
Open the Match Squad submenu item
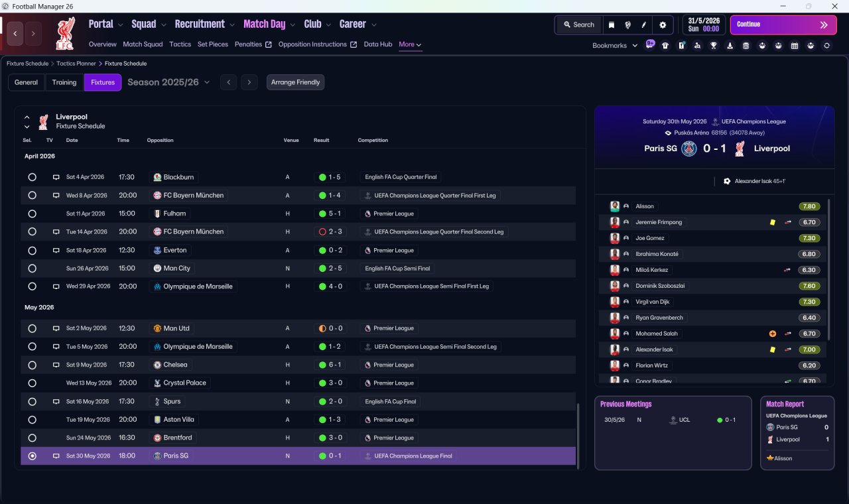point(143,44)
